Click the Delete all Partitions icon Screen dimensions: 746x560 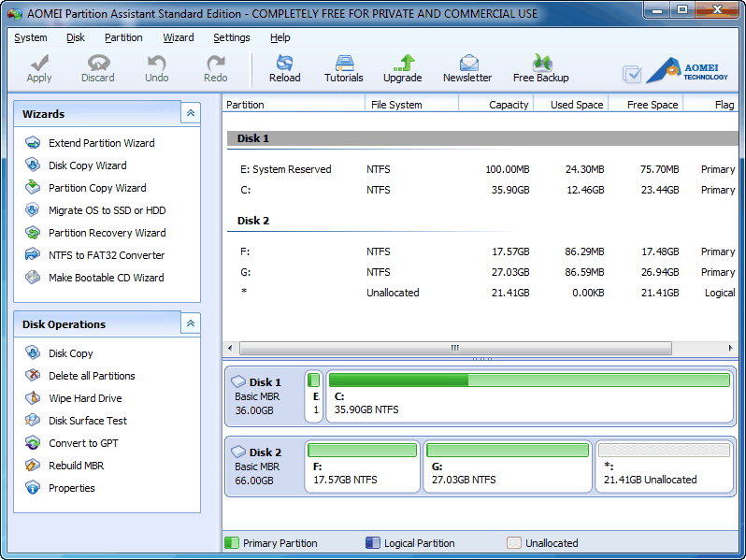33,376
